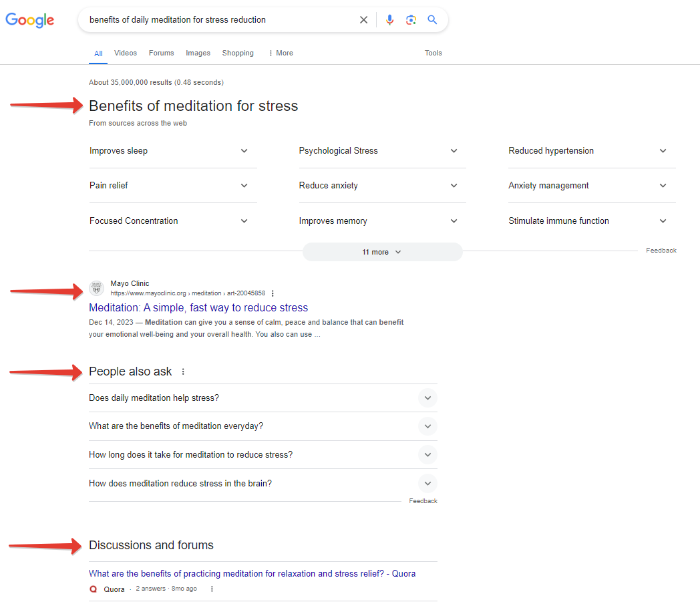Switch to the Images tab
The height and width of the screenshot is (602, 700).
point(198,53)
